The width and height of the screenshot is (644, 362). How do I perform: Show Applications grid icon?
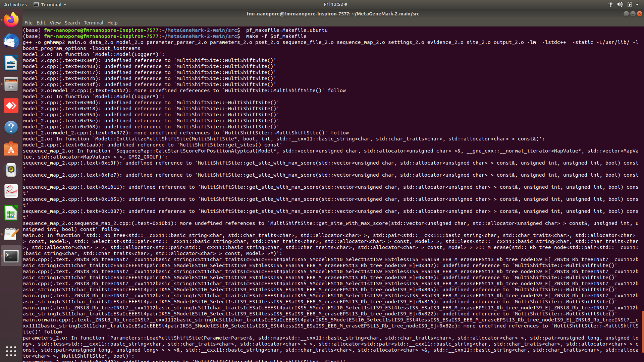[11, 351]
